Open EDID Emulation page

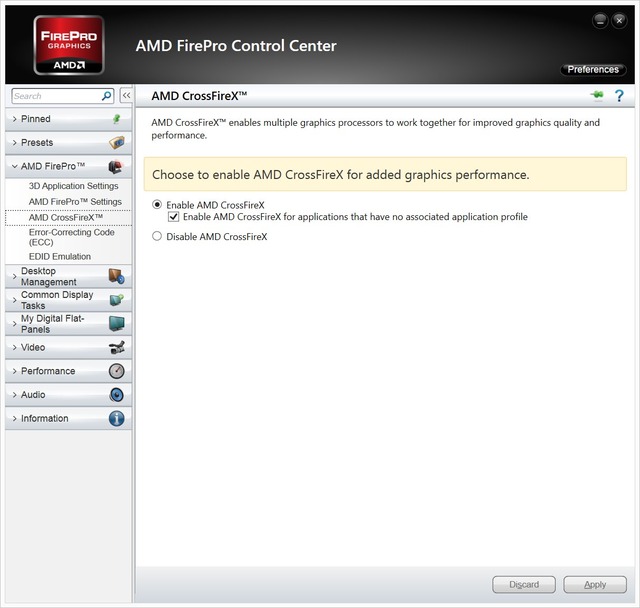(60, 256)
